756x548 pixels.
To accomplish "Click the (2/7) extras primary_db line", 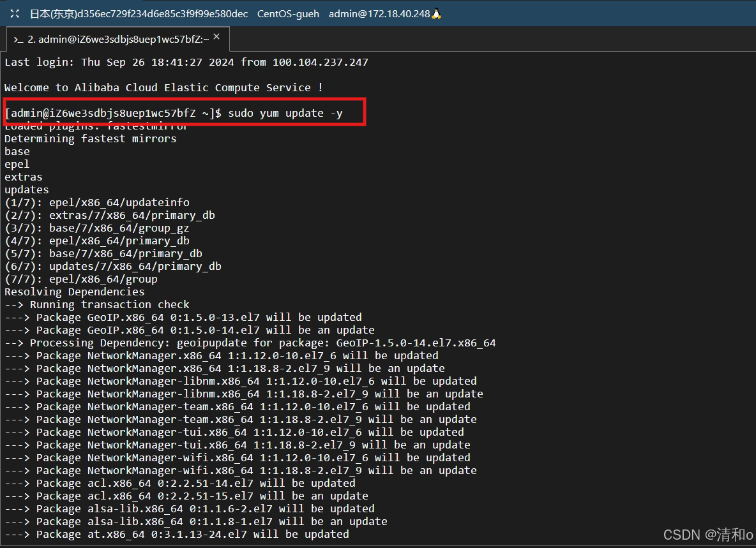I will (x=109, y=215).
